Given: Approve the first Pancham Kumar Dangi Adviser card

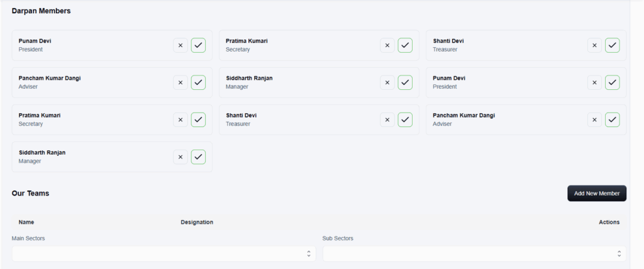Looking at the screenshot, I should pyautogui.click(x=198, y=82).
